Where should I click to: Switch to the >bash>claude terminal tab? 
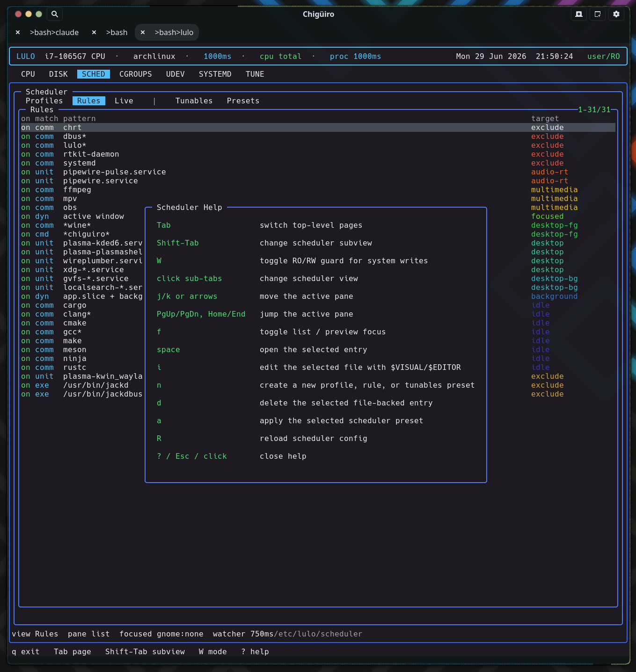coord(54,32)
